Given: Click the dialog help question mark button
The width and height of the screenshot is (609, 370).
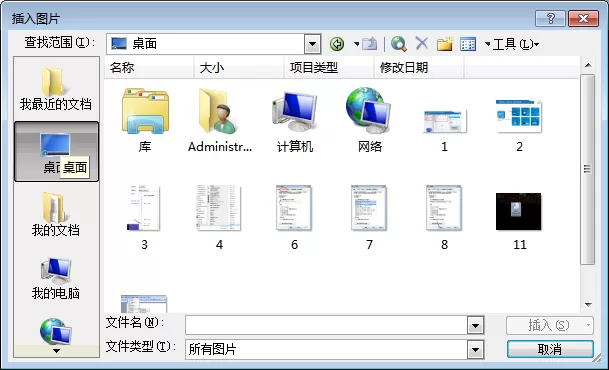Looking at the screenshot, I should pos(550,18).
